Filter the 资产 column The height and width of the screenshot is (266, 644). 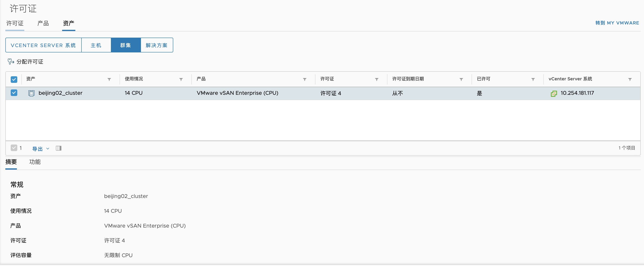click(109, 79)
